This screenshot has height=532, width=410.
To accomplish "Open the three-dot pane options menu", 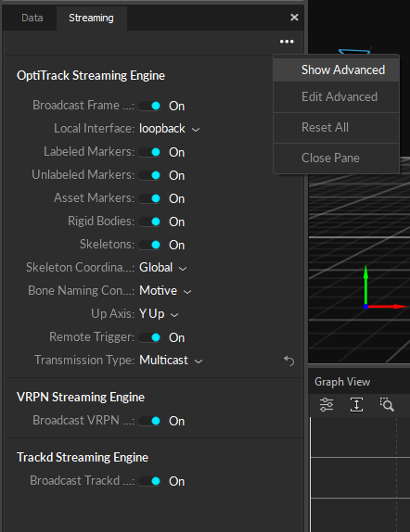I will [x=287, y=42].
